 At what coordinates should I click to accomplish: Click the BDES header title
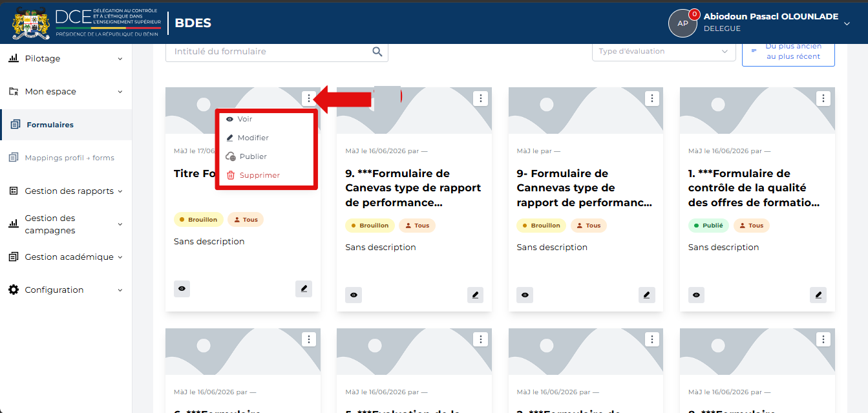pos(193,23)
